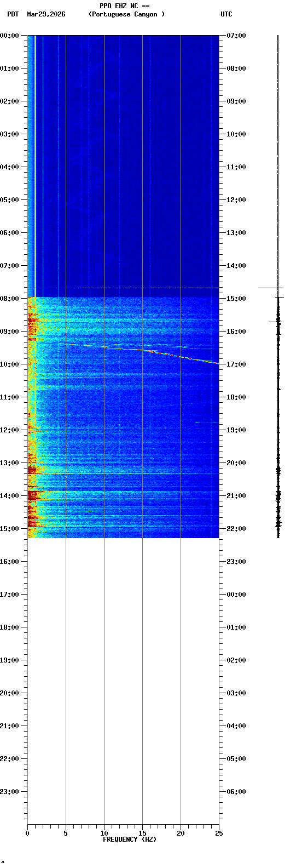Click UTC axis time label '00:00'
Screen dimensions: 302x868
point(236,595)
